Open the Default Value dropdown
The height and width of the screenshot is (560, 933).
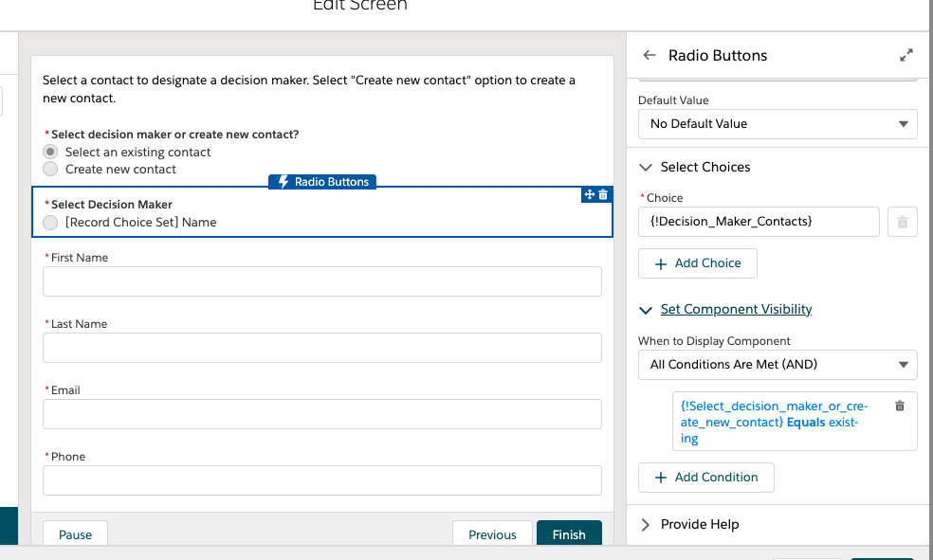777,123
